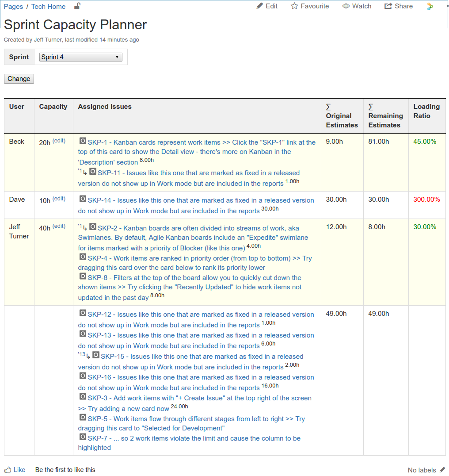The height and width of the screenshot is (476, 449).
Task: Click the Like thumbs-up icon
Action: coord(8,470)
